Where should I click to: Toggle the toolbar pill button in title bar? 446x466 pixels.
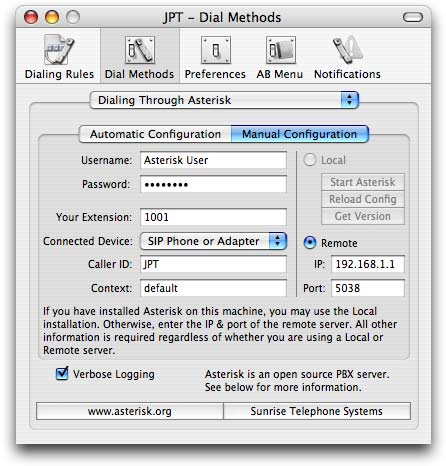click(x=413, y=17)
